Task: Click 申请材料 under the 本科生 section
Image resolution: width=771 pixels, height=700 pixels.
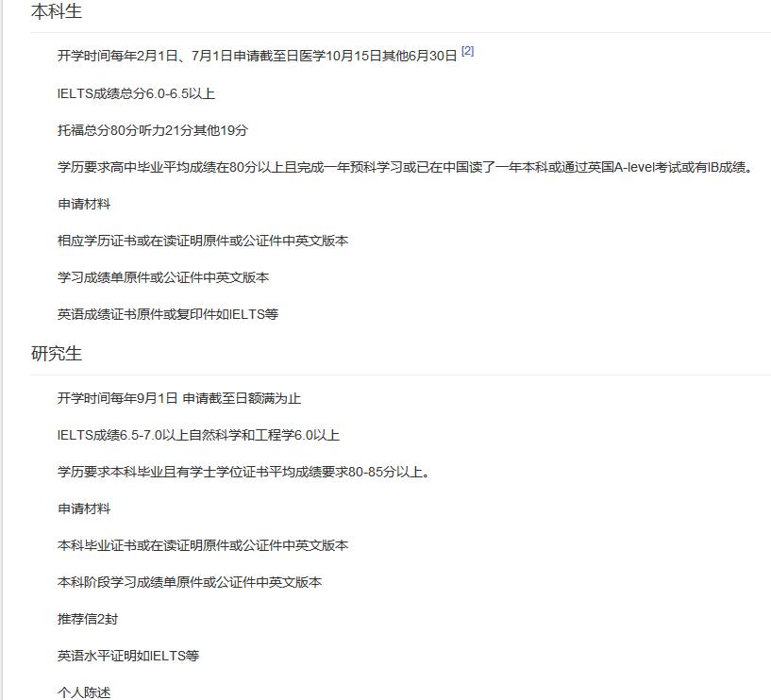Action: coord(84,204)
